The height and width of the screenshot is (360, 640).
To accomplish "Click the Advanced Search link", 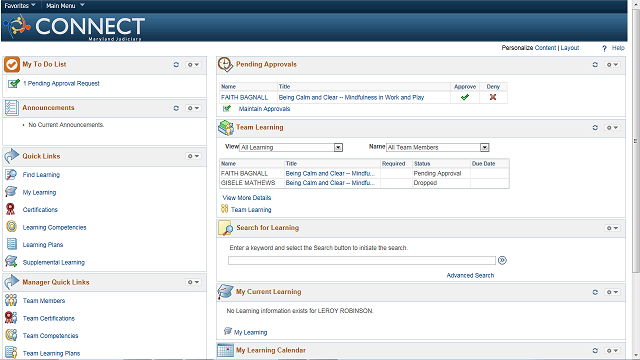I will coord(470,276).
